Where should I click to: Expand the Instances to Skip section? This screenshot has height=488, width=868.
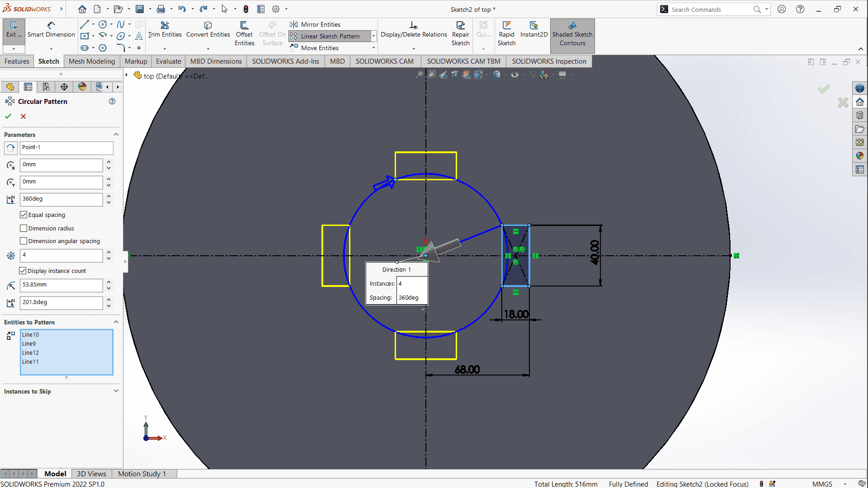coord(116,391)
